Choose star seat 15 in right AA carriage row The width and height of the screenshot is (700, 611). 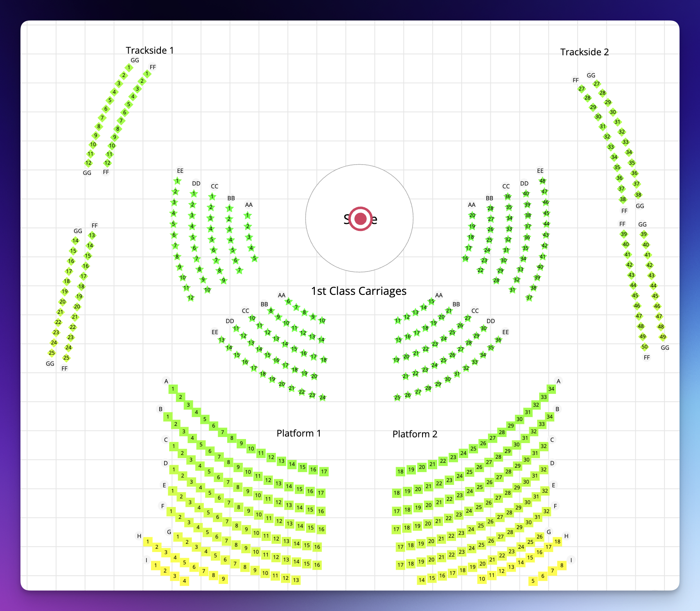pos(431,301)
